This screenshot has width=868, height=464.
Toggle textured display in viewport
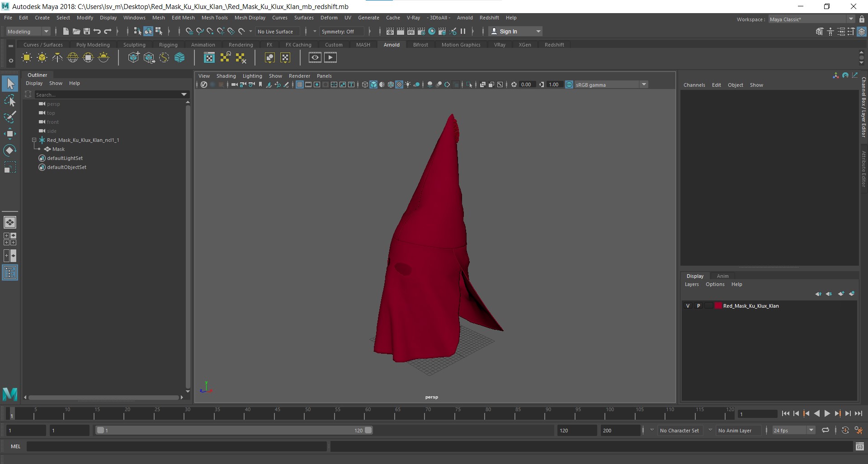coord(399,84)
